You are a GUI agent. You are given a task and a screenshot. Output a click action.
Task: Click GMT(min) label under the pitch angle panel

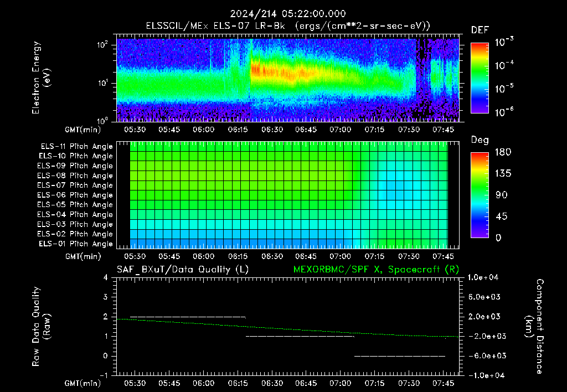coord(83,256)
